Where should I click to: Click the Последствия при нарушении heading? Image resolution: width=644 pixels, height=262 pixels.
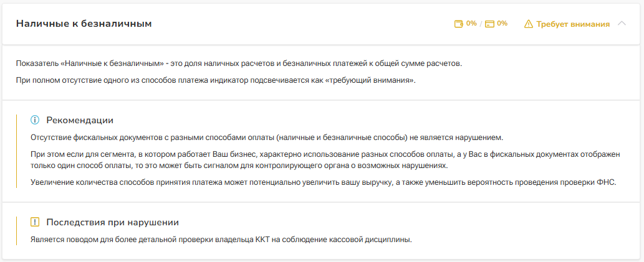pyautogui.click(x=113, y=222)
